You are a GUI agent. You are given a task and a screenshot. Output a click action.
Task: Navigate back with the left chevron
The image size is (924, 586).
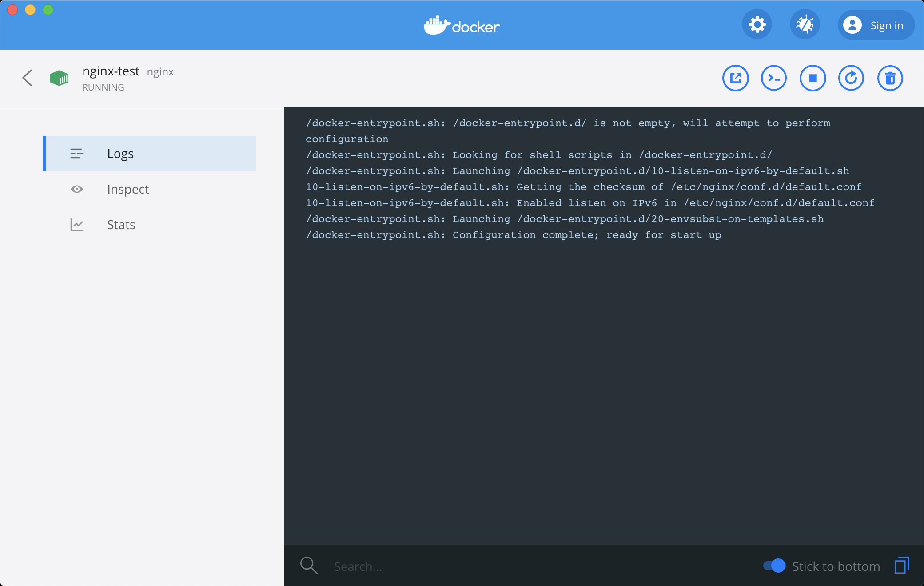(x=28, y=78)
